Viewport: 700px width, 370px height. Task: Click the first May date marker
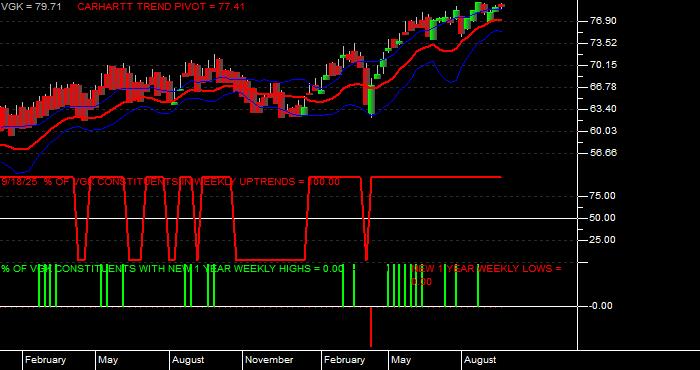[x=108, y=360]
